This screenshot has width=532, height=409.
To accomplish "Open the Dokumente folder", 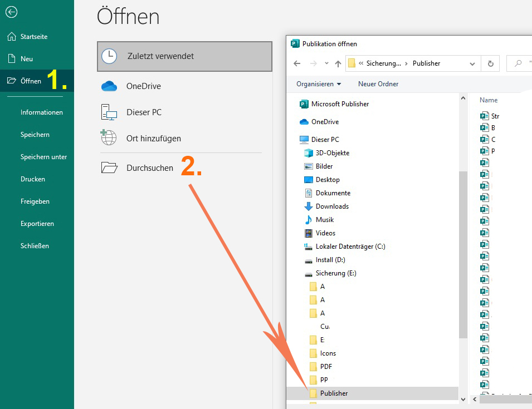I will tap(327, 193).
